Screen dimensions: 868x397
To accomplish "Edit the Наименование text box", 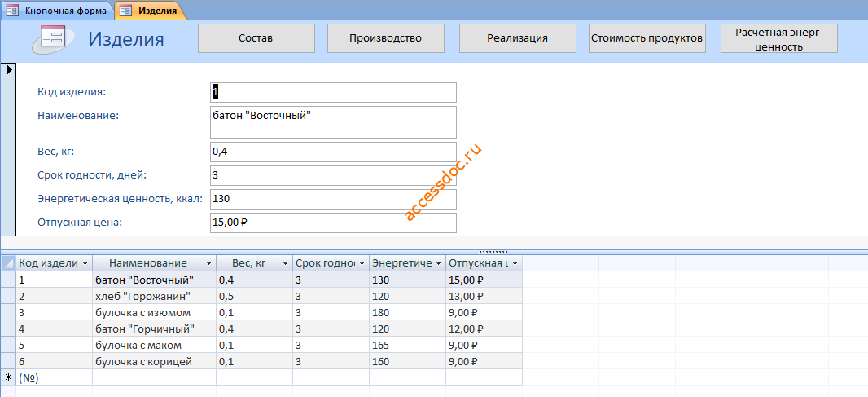I will 333,122.
